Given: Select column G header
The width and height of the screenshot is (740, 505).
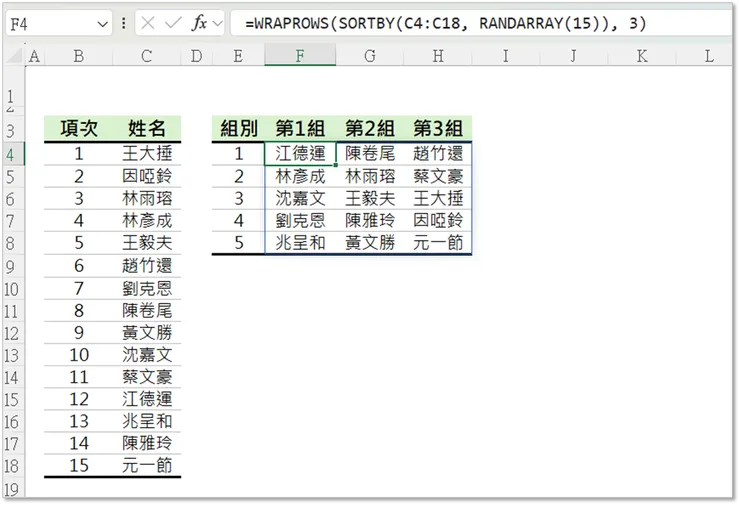Looking at the screenshot, I should click(370, 56).
